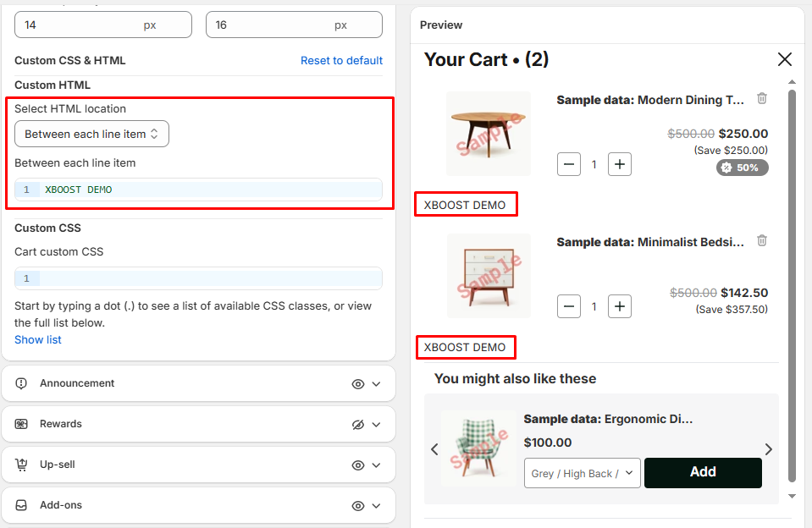
Task: Show next recommended product with right arrow
Action: 769,449
